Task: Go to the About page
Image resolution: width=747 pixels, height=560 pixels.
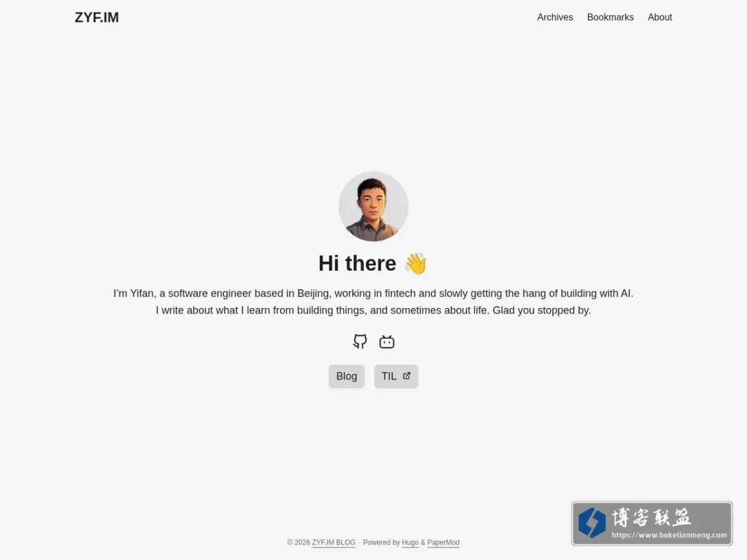Action: (660, 17)
